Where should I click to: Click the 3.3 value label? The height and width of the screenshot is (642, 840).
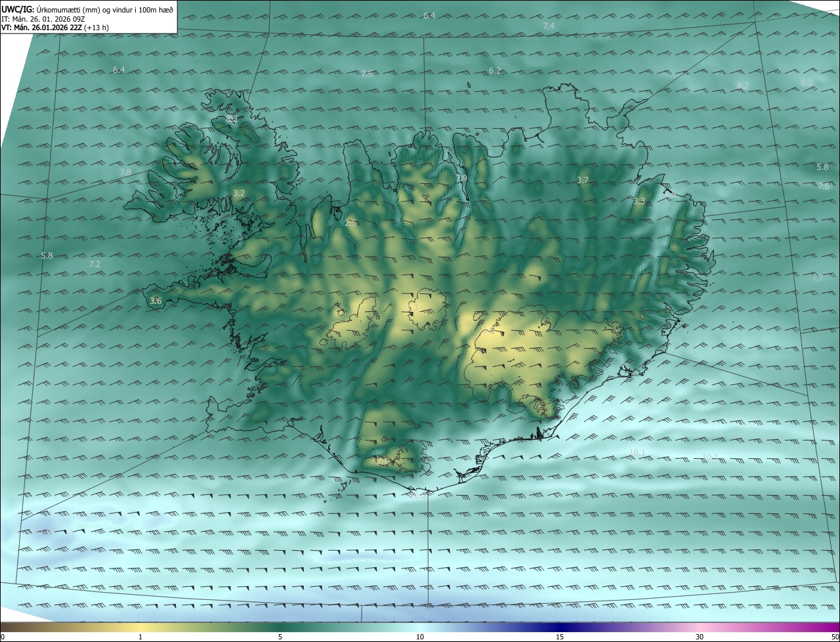pyautogui.click(x=639, y=202)
